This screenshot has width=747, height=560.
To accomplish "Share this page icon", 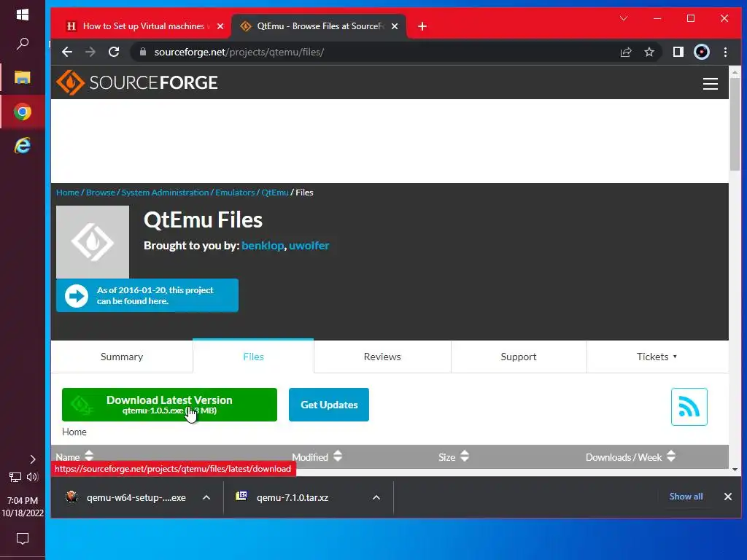I will pos(626,52).
